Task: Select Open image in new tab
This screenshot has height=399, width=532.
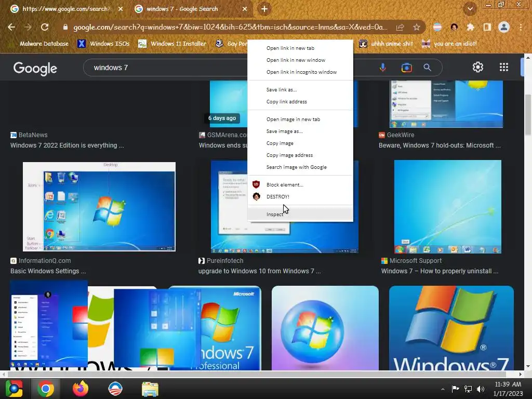Action: [300, 119]
